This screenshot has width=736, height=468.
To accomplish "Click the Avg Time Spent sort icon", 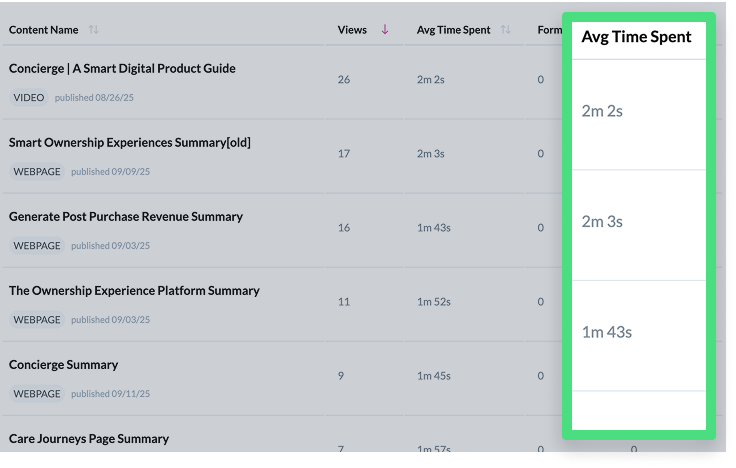I will pyautogui.click(x=506, y=30).
